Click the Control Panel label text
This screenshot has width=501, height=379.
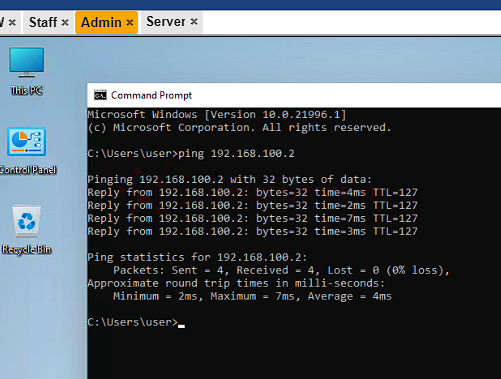(28, 170)
